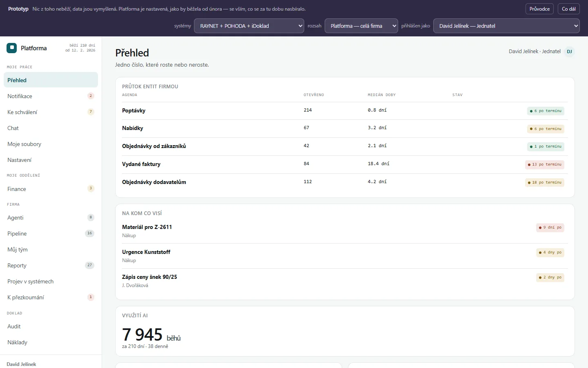Select the Nabídky row
588x368 pixels.
[x=345, y=128]
